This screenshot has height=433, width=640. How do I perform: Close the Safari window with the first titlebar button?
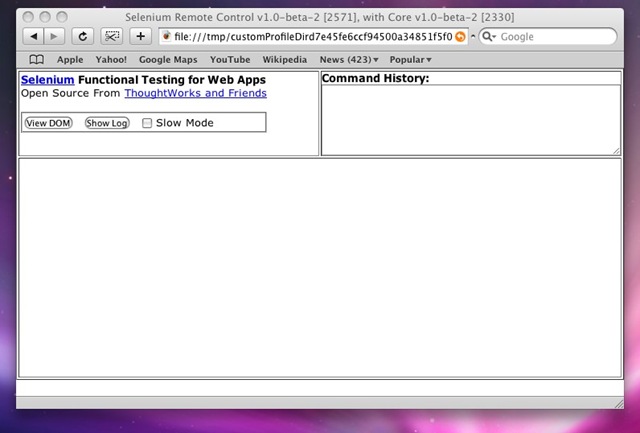coord(28,17)
